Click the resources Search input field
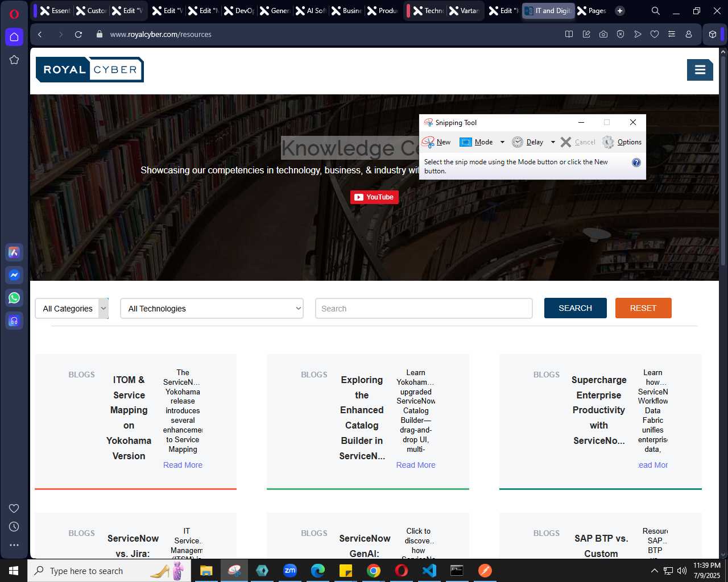The image size is (728, 582). pyautogui.click(x=424, y=309)
